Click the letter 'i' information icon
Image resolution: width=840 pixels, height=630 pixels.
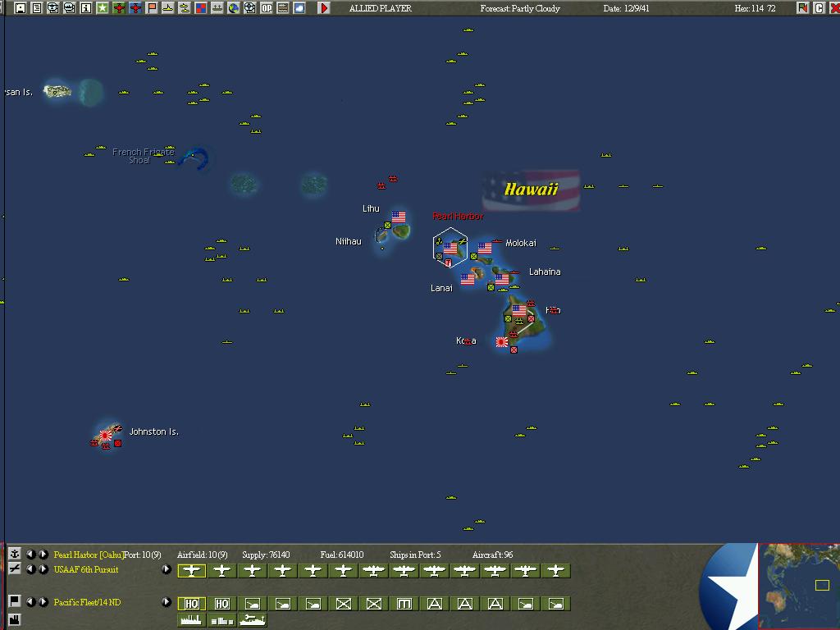[85, 8]
